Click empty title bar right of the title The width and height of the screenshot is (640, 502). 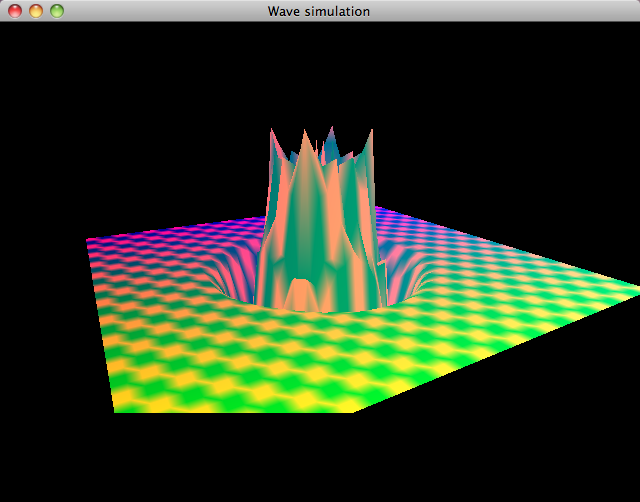coord(500,11)
